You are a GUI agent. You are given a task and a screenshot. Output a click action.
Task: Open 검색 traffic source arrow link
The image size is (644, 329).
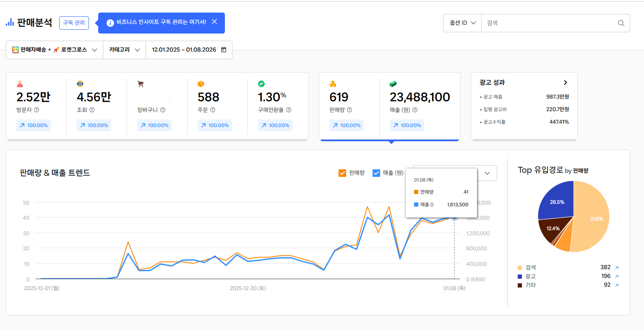click(x=616, y=268)
